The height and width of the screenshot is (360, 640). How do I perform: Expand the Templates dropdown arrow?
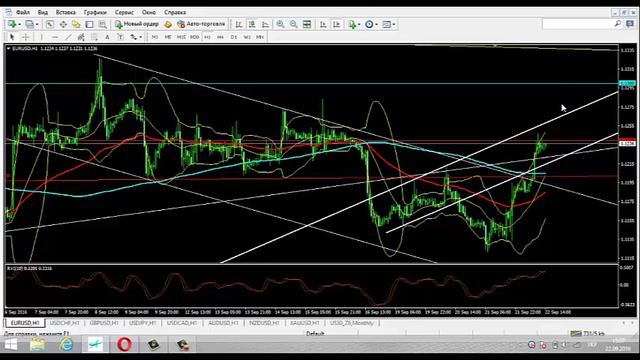pyautogui.click(x=393, y=24)
